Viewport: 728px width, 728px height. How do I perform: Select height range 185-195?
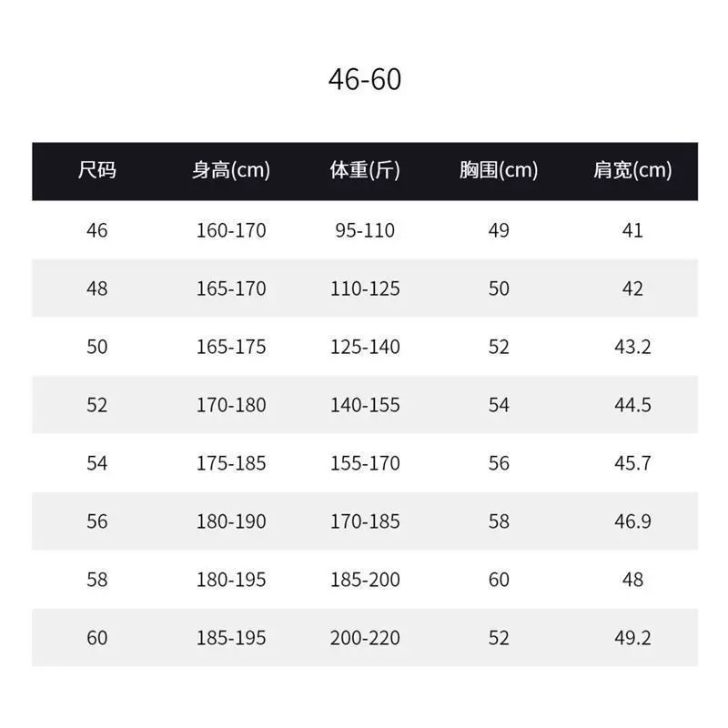point(231,638)
